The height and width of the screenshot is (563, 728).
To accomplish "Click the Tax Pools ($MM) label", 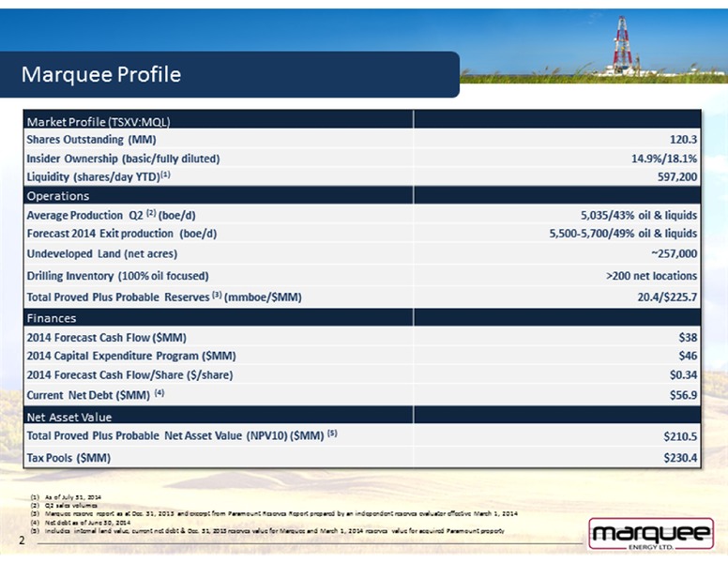I will (x=68, y=458).
